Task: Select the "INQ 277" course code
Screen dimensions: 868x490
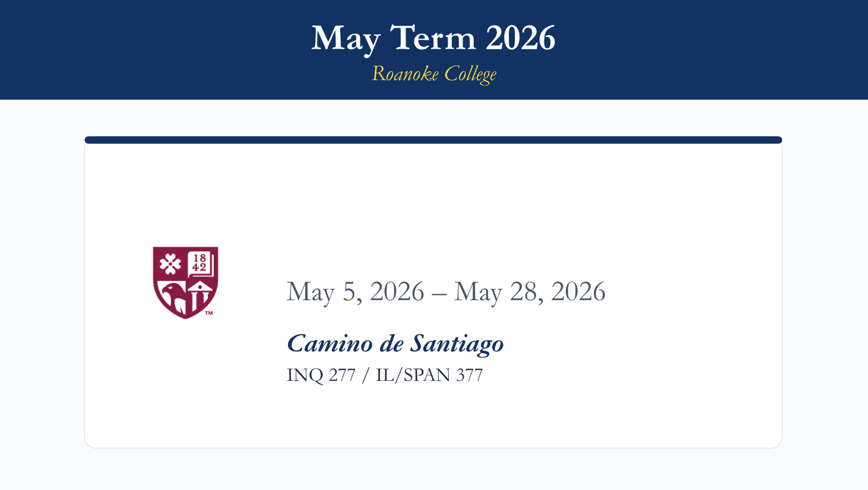Action: click(x=321, y=376)
